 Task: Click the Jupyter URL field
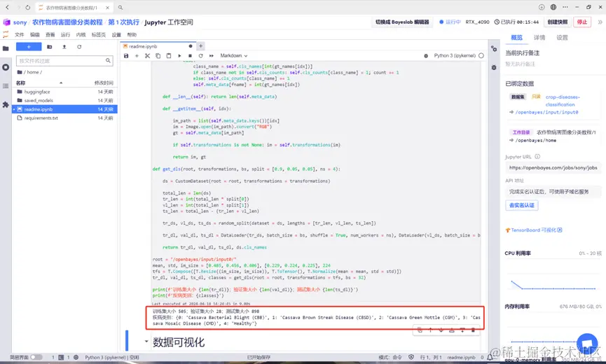(553, 167)
